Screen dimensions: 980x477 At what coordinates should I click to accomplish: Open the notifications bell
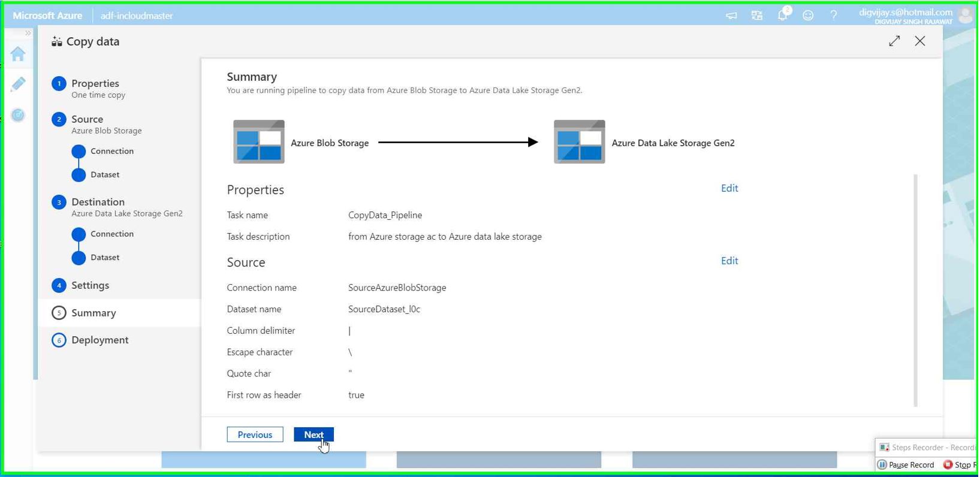coord(783,14)
